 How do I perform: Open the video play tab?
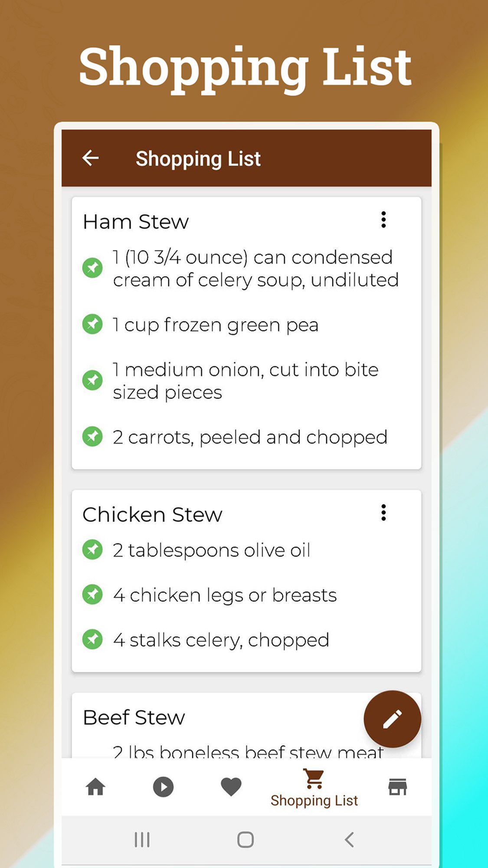pyautogui.click(x=163, y=787)
